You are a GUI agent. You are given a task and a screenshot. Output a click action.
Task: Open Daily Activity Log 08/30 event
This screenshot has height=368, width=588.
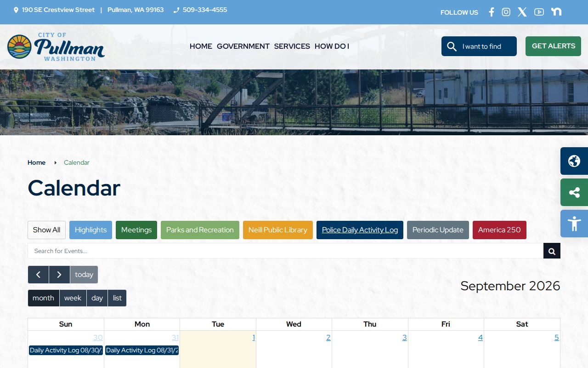pos(66,351)
